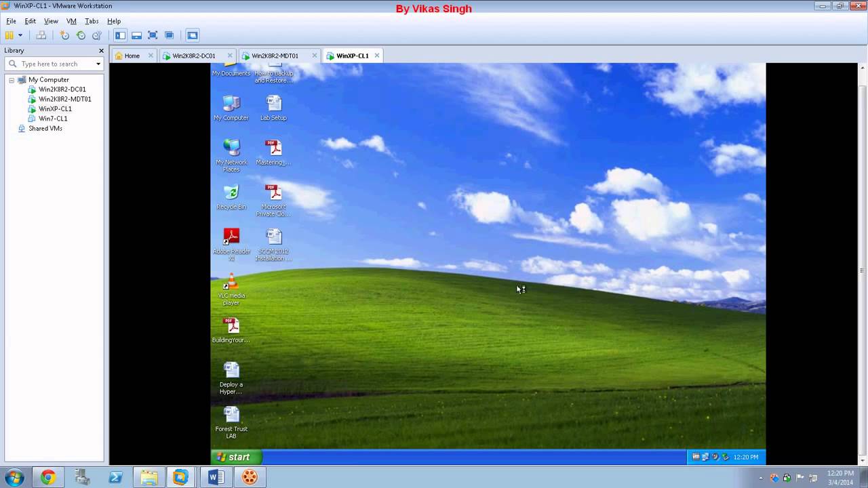This screenshot has height=488, width=868.
Task: Click the host clock showing 3/4/2014
Action: click(840, 477)
